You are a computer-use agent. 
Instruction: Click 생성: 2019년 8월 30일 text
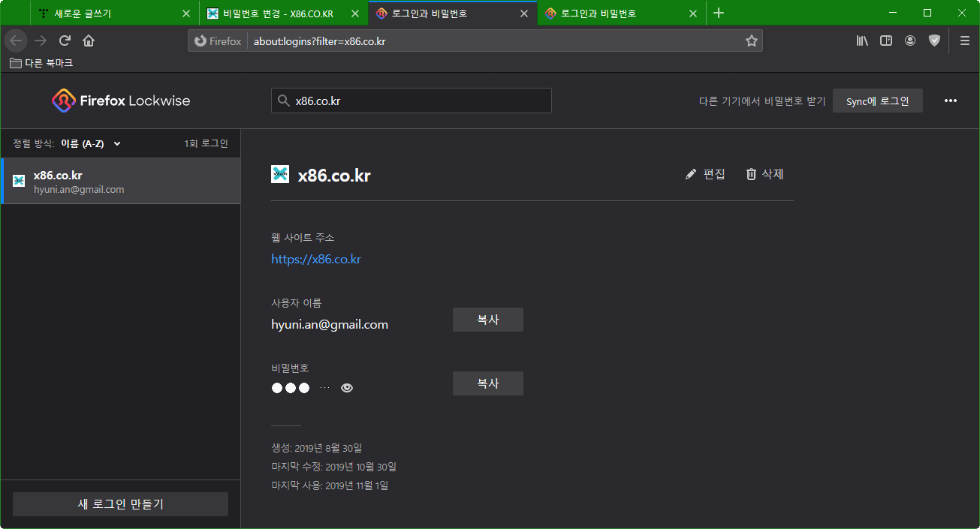[x=317, y=448]
